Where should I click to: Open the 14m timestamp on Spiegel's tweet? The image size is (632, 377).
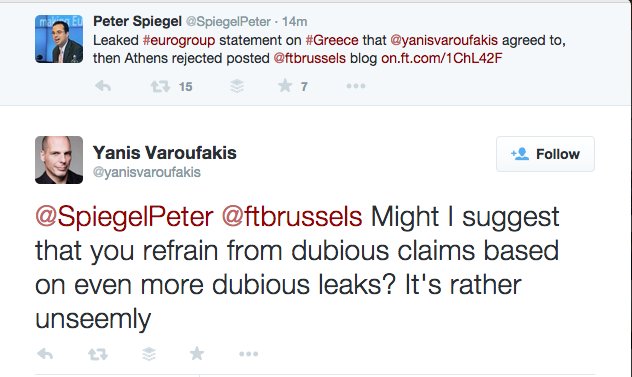295,21
